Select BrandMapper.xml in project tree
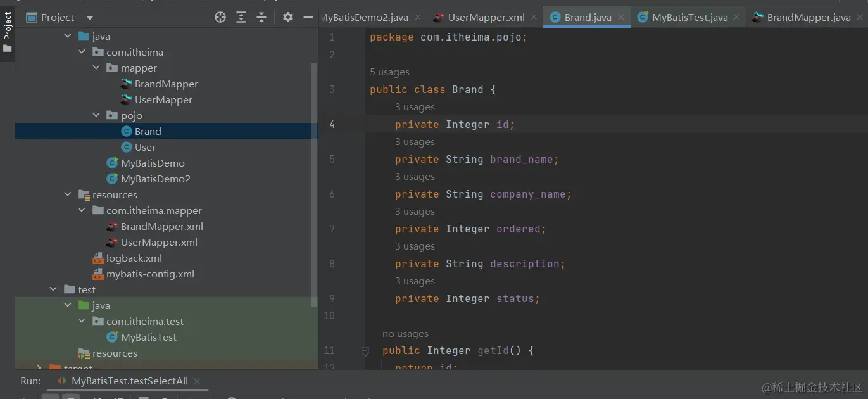Screen dimensions: 868x399 point(162,227)
